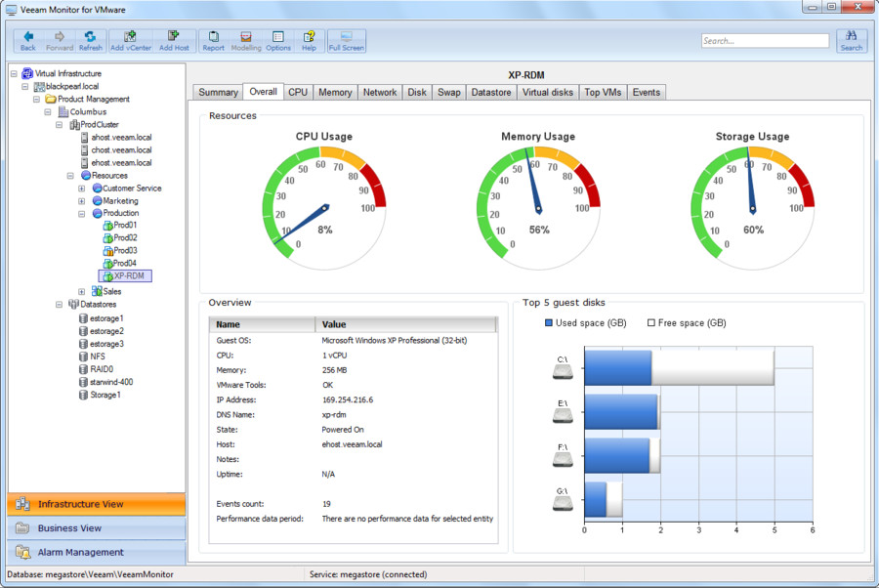Click the Free space legend swatch
This screenshot has height=588, width=879.
[x=650, y=323]
